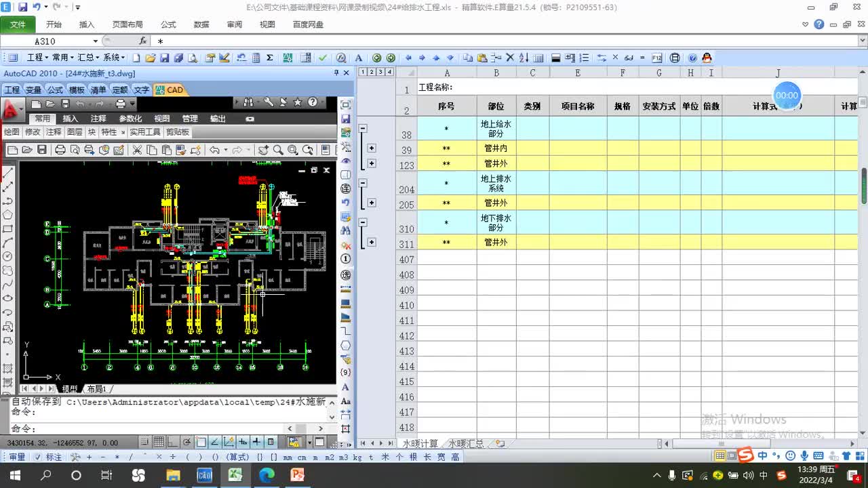Collapse the 地下排水部分 group at row 310
868x488 pixels.
coord(363,222)
